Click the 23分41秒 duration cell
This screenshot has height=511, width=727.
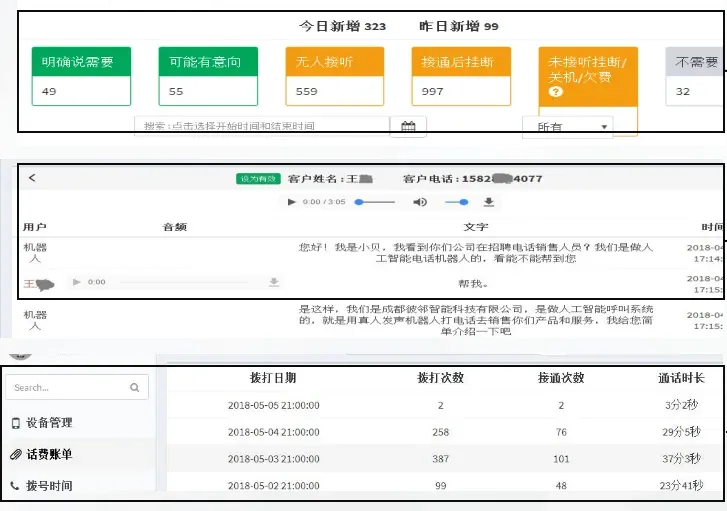[682, 486]
